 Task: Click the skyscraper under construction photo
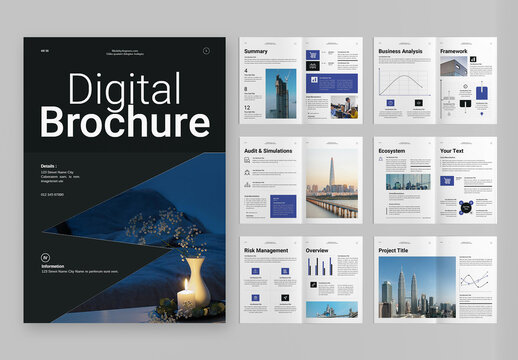281,93
